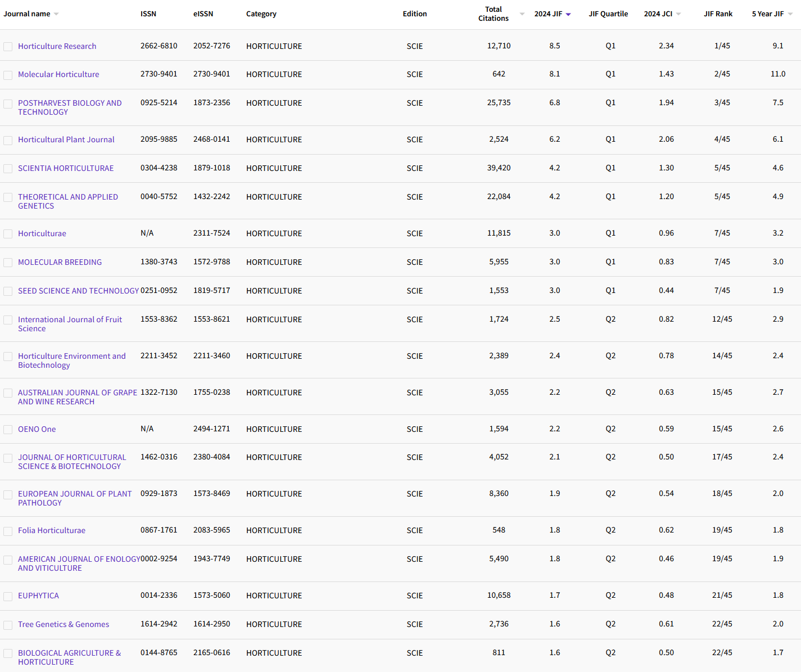801x672 pixels.
Task: Select Theoretical and Applied Genetics checkbox
Action: (x=8, y=197)
